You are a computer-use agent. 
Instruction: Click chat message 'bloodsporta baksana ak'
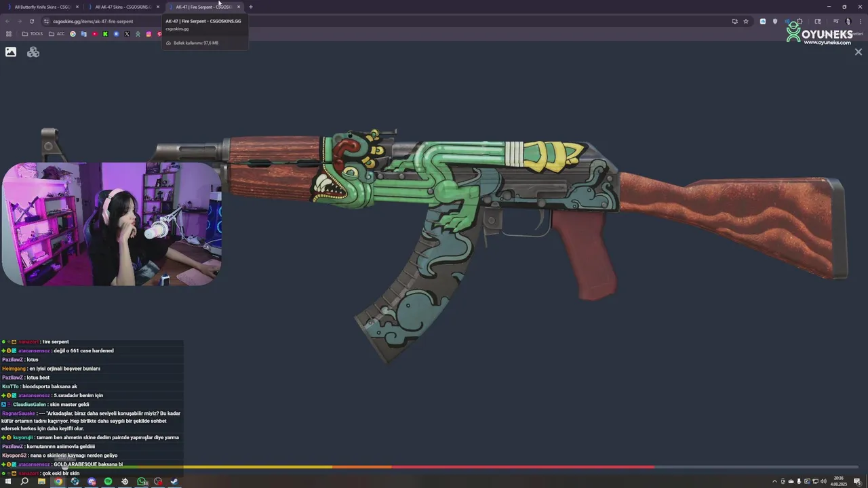coord(50,386)
